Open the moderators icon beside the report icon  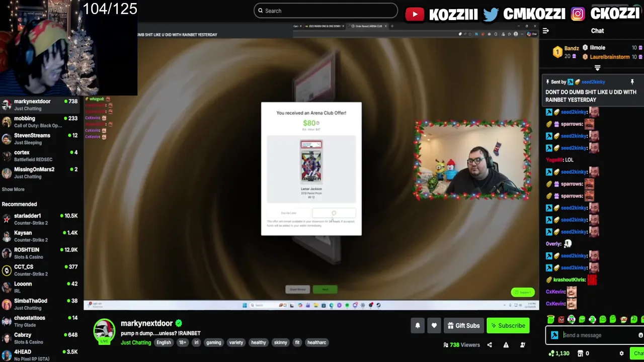[523, 345]
